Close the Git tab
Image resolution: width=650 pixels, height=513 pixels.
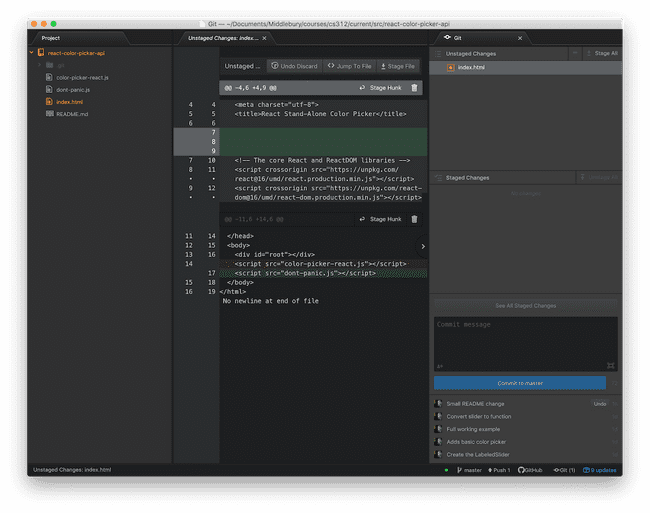tap(520, 38)
